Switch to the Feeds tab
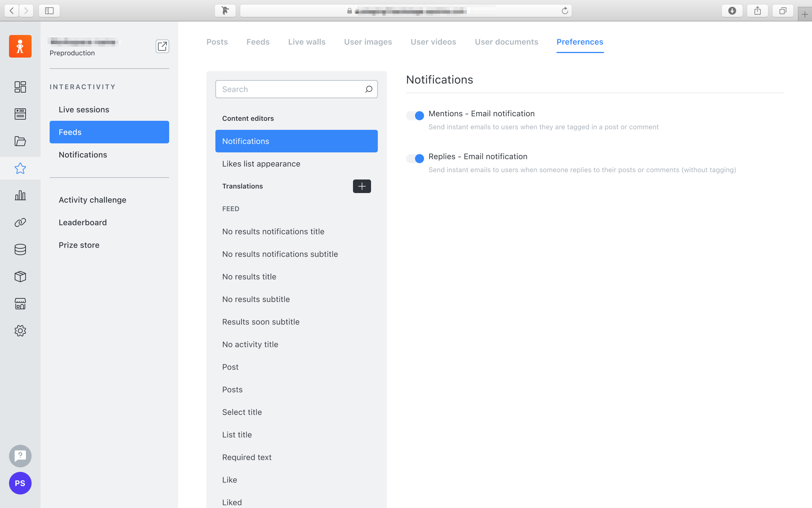812x508 pixels. pos(258,42)
